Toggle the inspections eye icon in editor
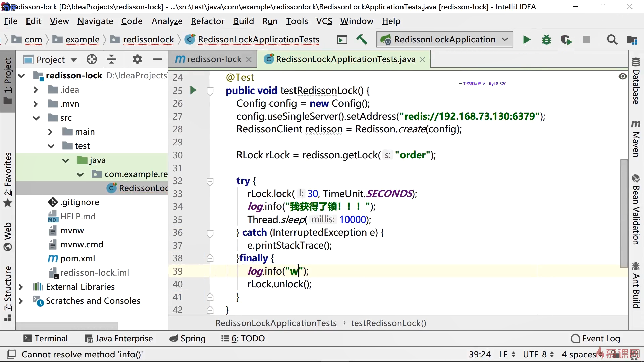The image size is (644, 362). [x=622, y=76]
